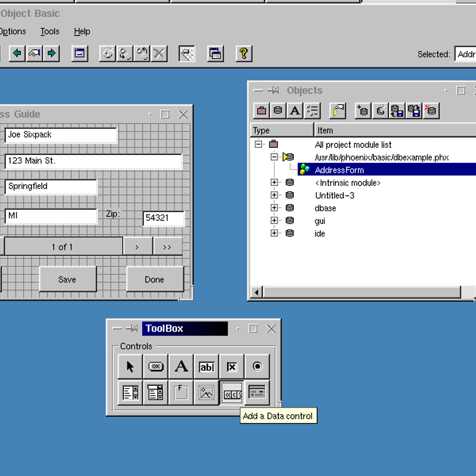Click the pointing hand toolbar icon
The width and height of the screenshot is (476, 476).
(x=35, y=53)
